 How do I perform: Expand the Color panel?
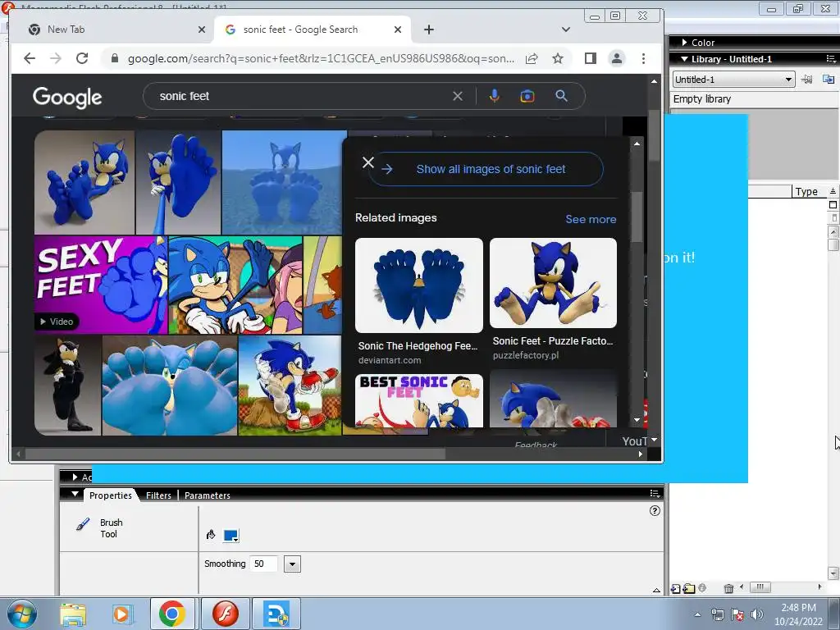pyautogui.click(x=685, y=43)
